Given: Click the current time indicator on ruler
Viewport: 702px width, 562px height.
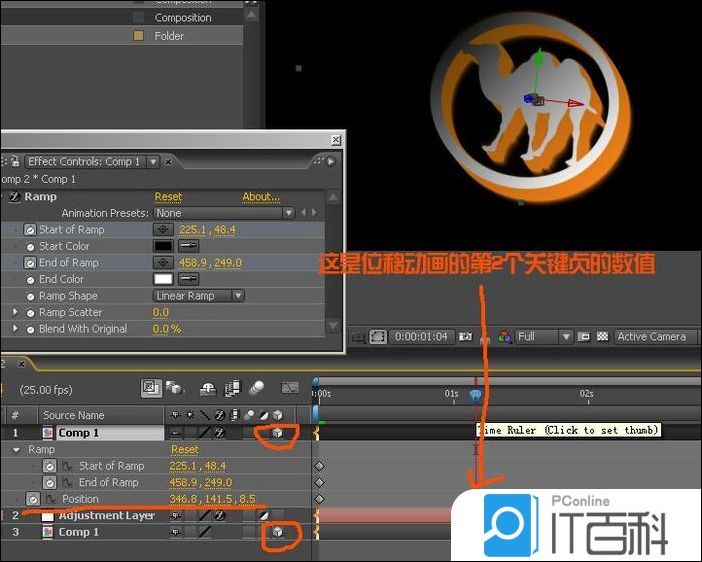Looking at the screenshot, I should [475, 395].
